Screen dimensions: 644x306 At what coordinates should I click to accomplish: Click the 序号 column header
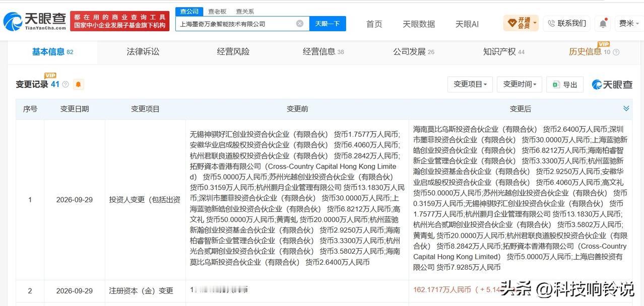pyautogui.click(x=30, y=109)
